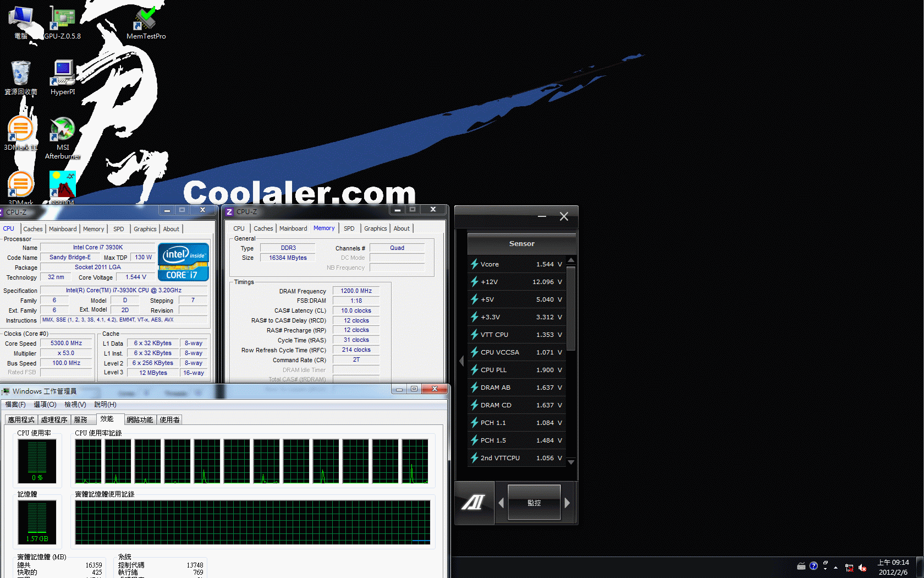
Task: Launch the MemTestPro desktop icon
Action: pyautogui.click(x=146, y=23)
